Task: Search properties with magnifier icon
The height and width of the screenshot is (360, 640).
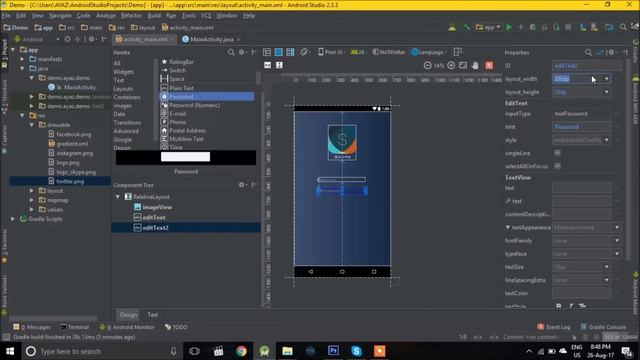Action: (588, 52)
